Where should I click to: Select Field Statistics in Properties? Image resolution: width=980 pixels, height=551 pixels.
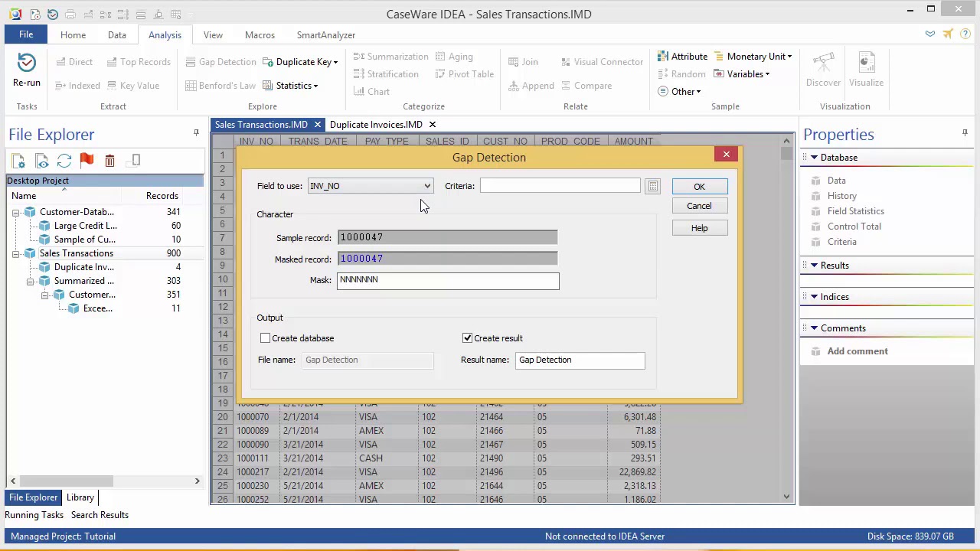[x=855, y=211]
